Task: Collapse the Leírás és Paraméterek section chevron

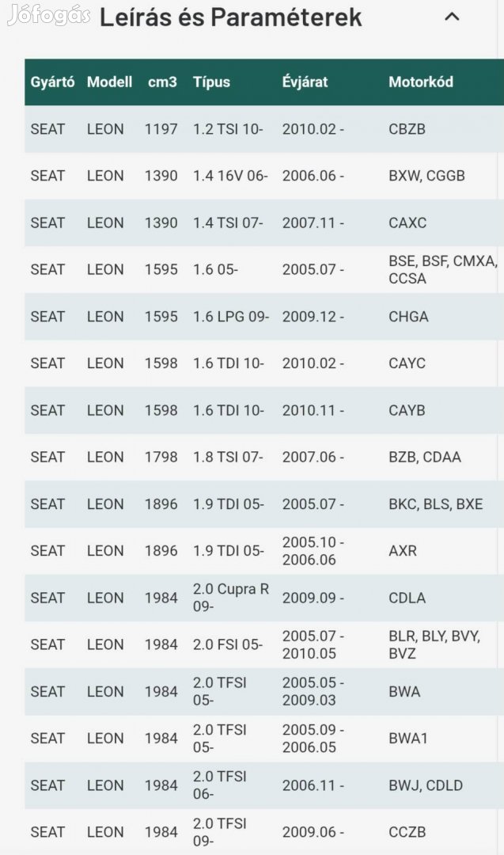Action: coord(452,17)
